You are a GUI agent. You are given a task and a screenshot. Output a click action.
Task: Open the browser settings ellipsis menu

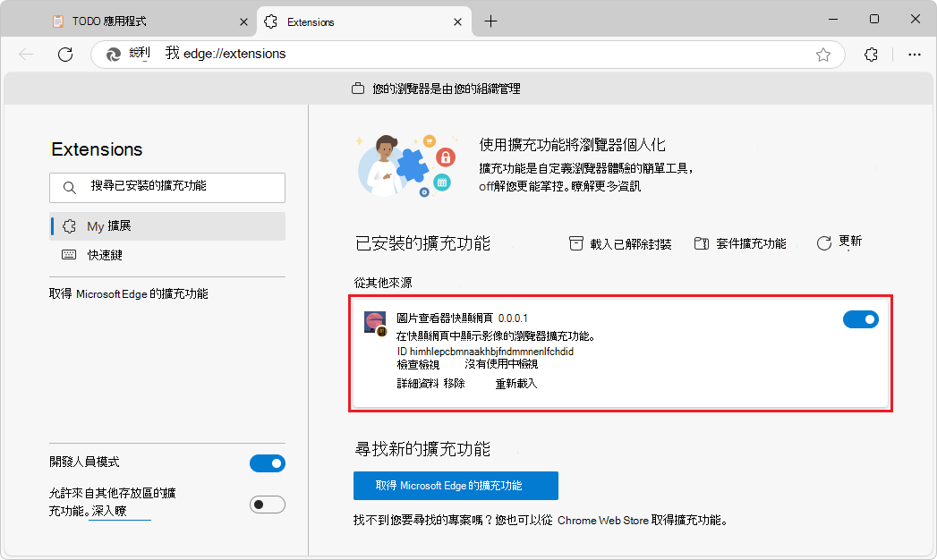915,54
